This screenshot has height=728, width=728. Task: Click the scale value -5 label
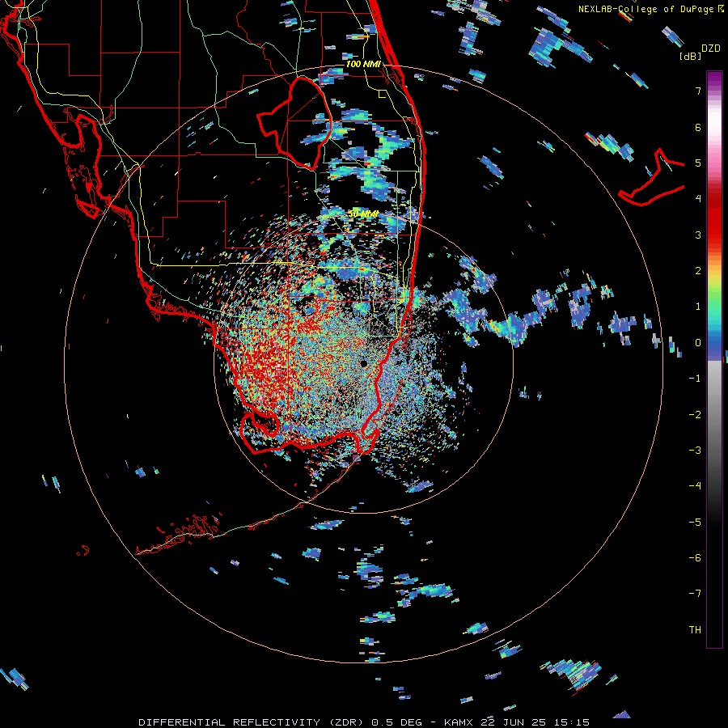695,523
